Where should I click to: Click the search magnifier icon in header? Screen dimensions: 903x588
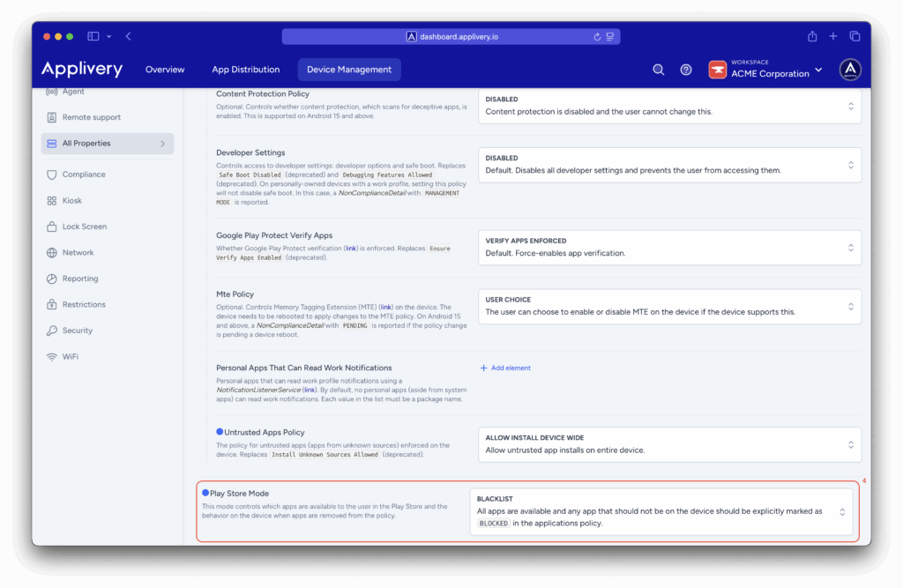pos(658,70)
